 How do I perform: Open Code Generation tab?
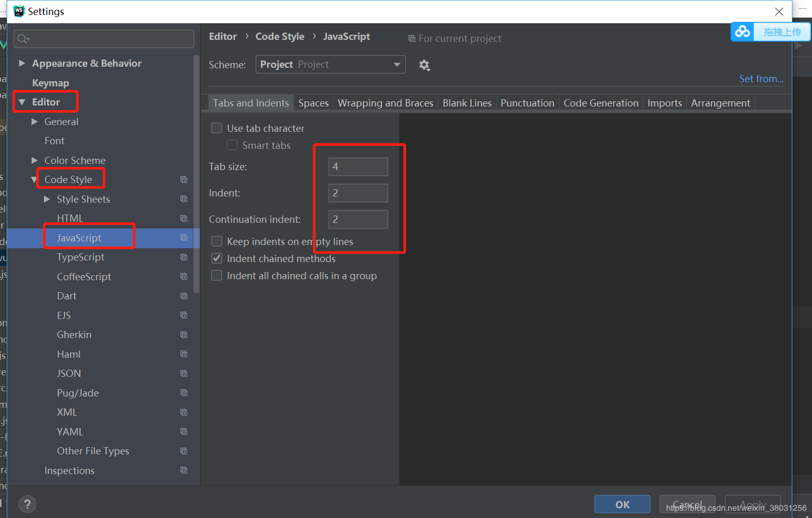[601, 103]
